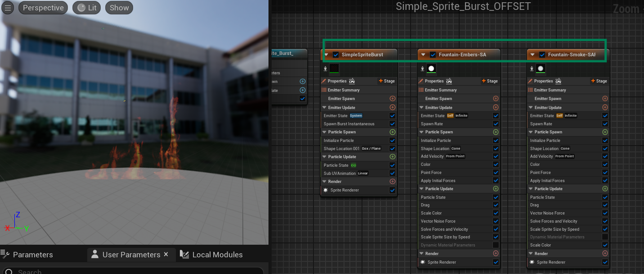
Task: Collapse Particle Update section in Fountain-Embers-SA
Action: click(x=422, y=188)
